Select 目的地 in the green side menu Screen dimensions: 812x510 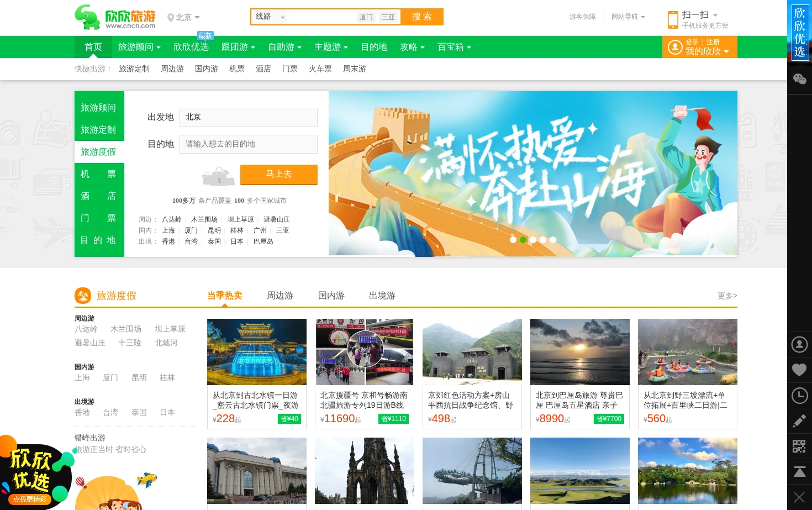click(x=99, y=240)
